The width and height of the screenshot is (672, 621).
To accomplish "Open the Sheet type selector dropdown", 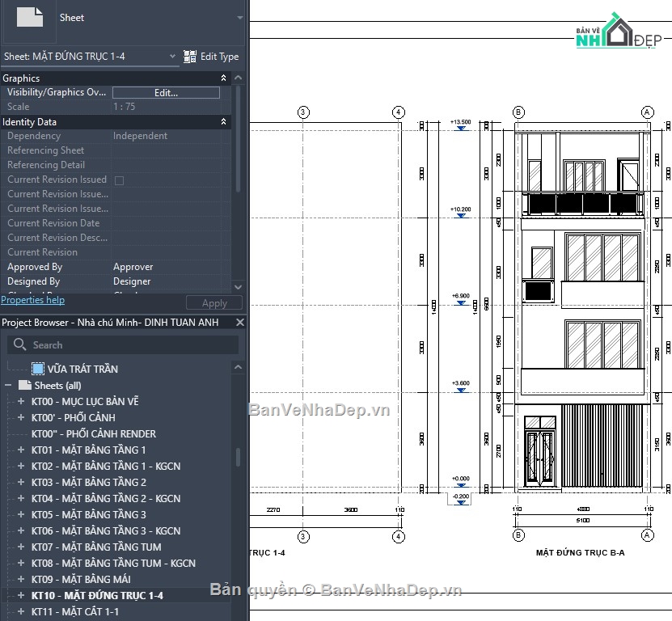I will [x=239, y=18].
